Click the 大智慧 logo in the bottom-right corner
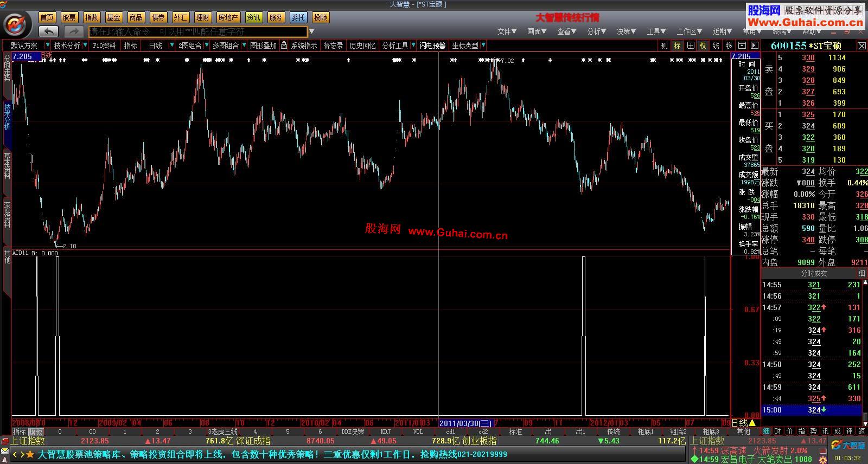The image size is (868, 464). point(848,446)
